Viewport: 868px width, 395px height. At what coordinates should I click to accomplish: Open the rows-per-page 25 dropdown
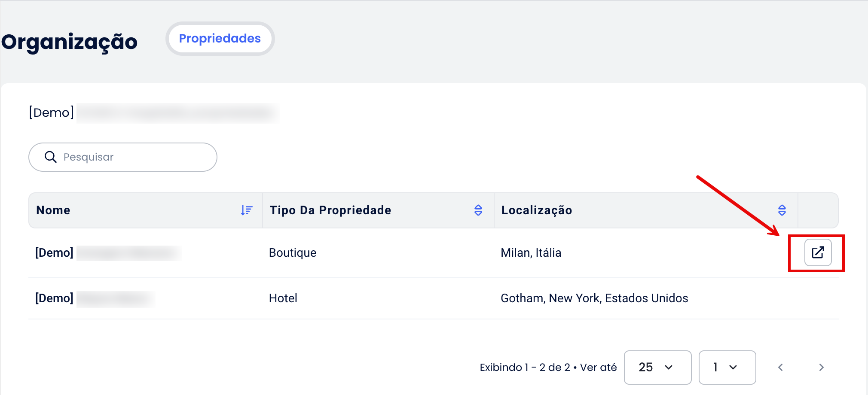click(657, 367)
